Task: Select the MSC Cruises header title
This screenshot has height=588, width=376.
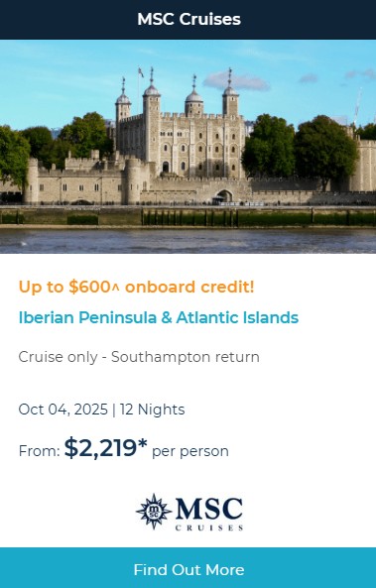Action: tap(188, 19)
